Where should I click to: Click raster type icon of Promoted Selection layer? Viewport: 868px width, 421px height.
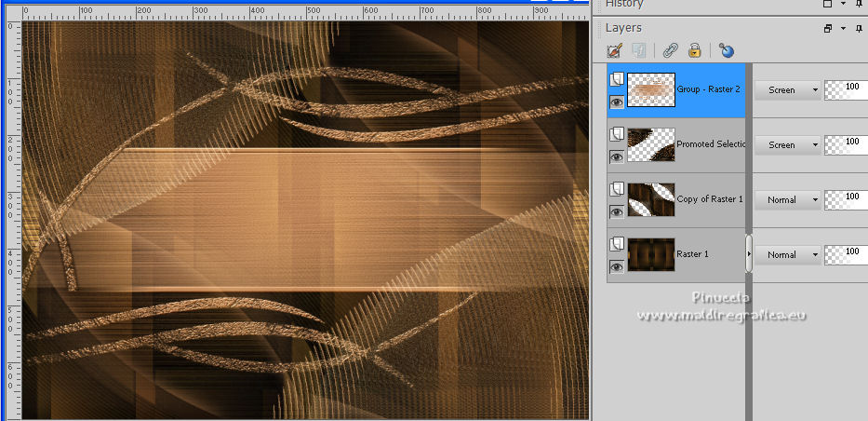(617, 134)
